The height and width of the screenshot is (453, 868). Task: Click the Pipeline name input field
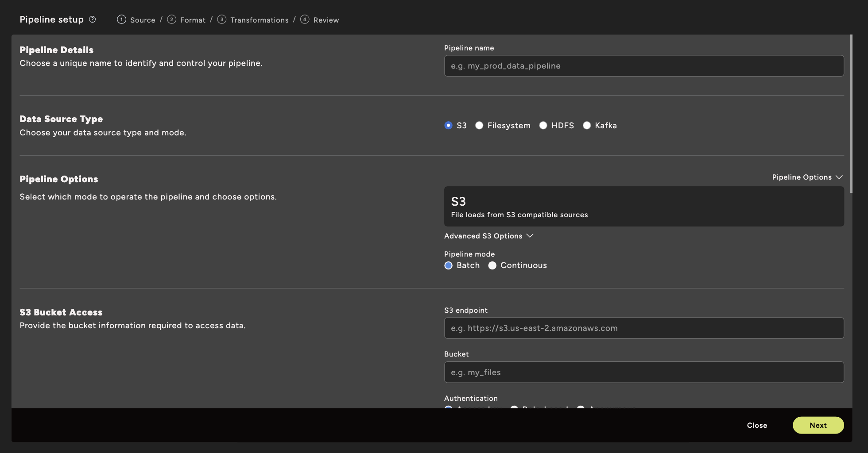(644, 66)
